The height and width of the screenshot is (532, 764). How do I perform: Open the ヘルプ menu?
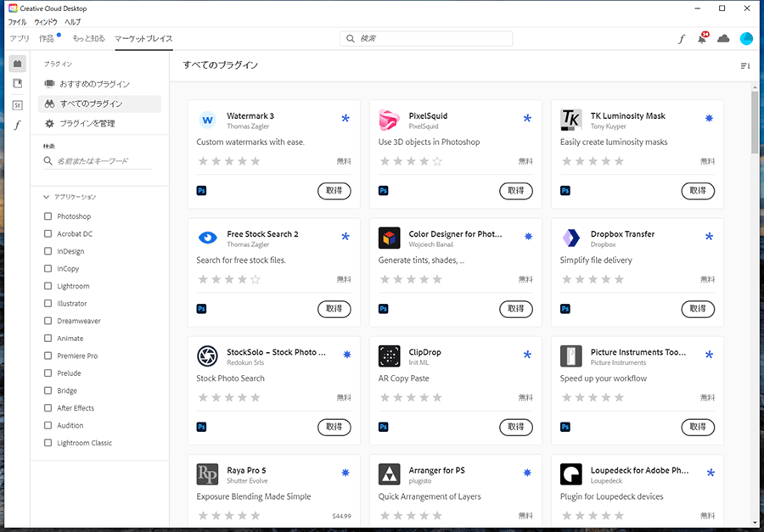click(73, 22)
